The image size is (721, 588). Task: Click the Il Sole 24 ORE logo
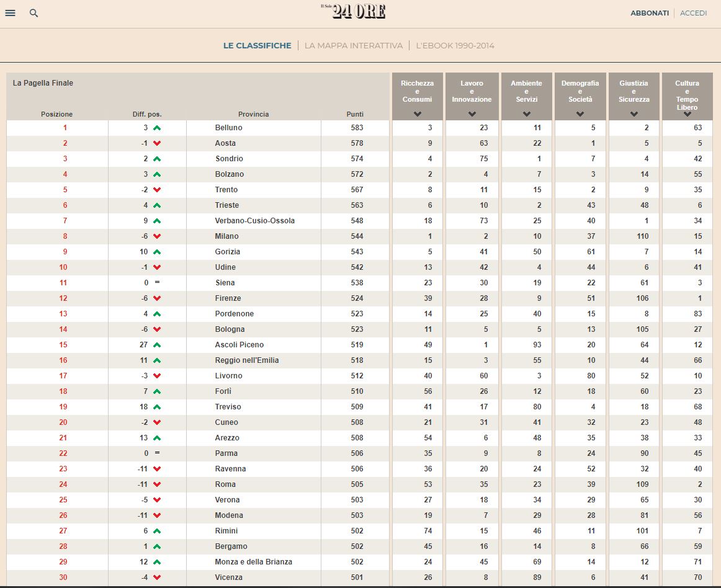click(353, 12)
